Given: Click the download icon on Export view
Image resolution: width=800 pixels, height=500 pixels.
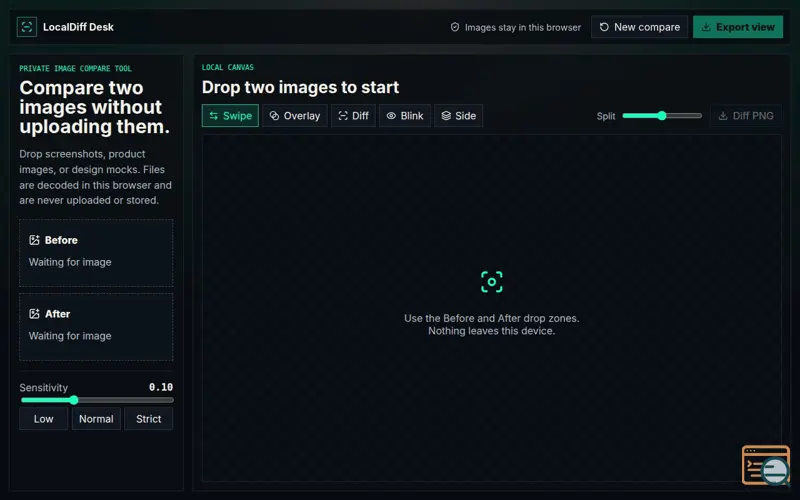Looking at the screenshot, I should pyautogui.click(x=706, y=27).
